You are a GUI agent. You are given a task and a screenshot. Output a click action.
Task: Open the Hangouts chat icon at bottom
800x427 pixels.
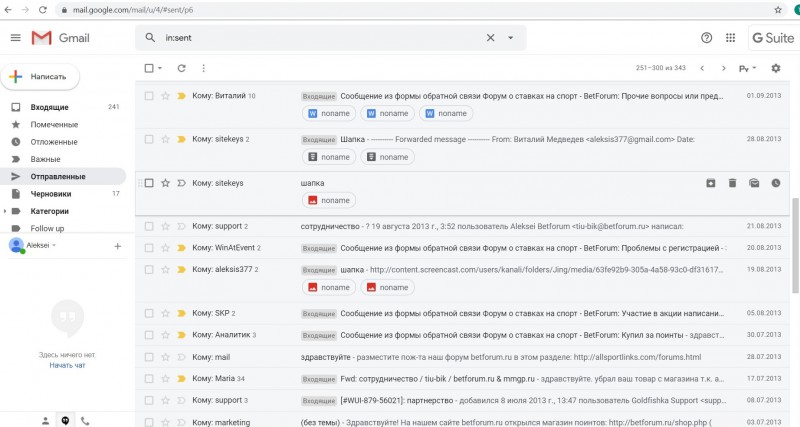point(65,420)
